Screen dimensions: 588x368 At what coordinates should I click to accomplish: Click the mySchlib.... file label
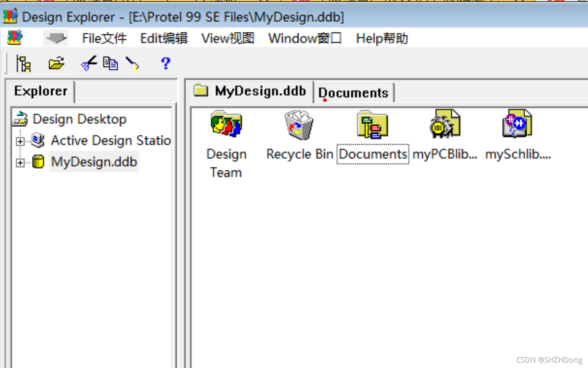[518, 154]
